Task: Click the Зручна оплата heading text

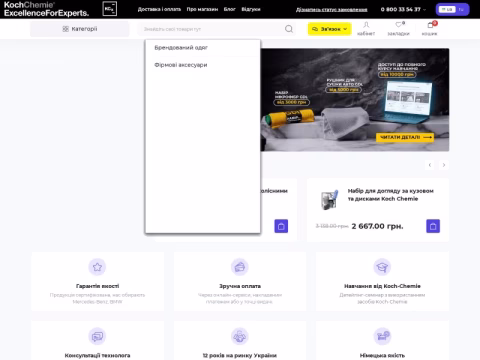Action: pyautogui.click(x=240, y=286)
